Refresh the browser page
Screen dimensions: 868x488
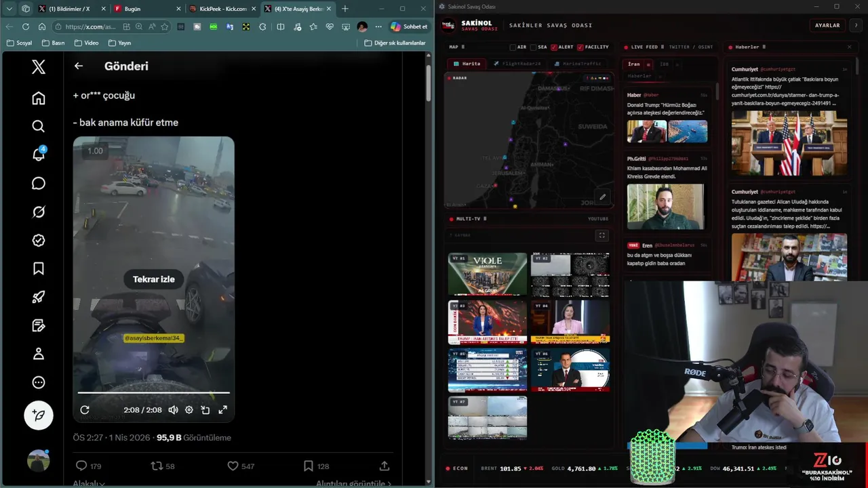click(26, 26)
